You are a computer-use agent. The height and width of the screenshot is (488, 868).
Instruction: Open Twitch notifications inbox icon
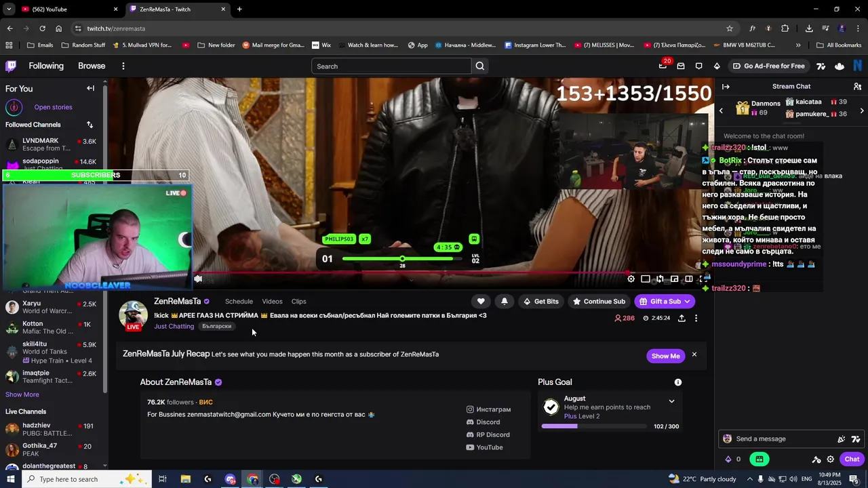click(680, 66)
